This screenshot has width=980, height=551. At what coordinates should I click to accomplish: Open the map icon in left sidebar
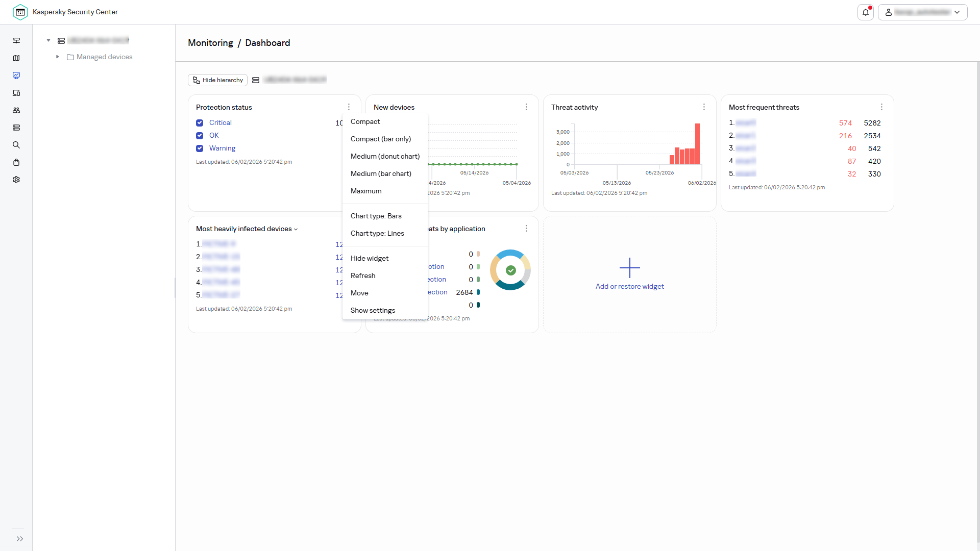pos(16,58)
